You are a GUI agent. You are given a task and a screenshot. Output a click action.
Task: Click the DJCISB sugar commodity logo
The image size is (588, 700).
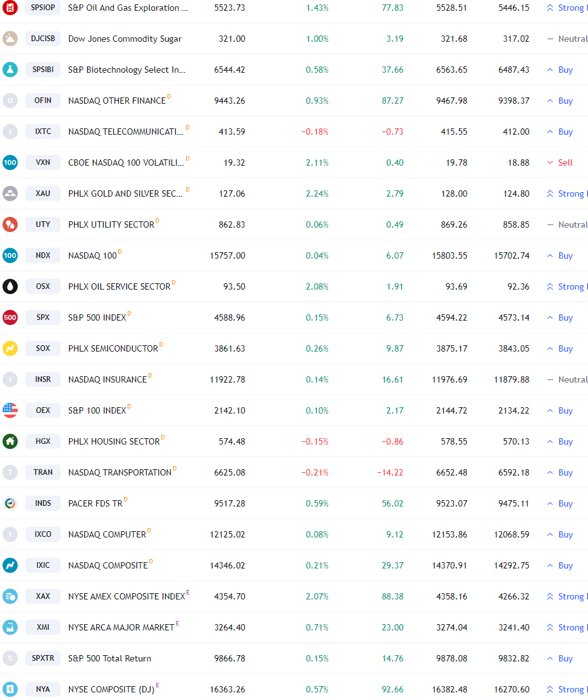(x=10, y=39)
